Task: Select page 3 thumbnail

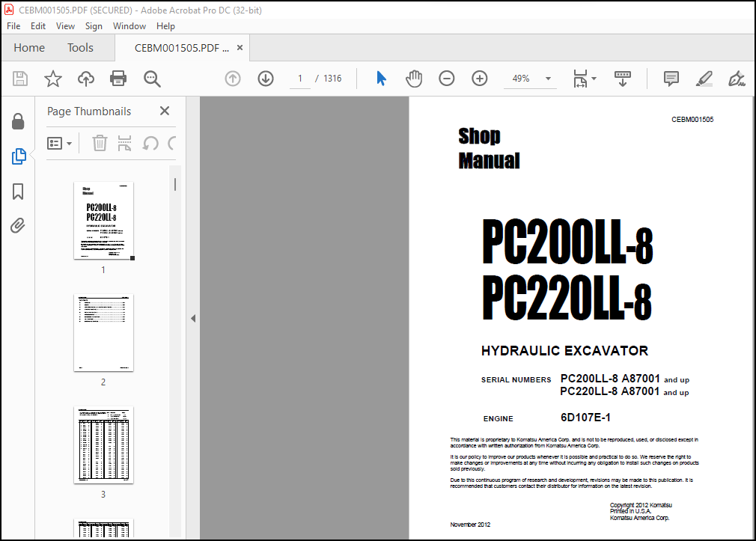Action: [x=103, y=445]
